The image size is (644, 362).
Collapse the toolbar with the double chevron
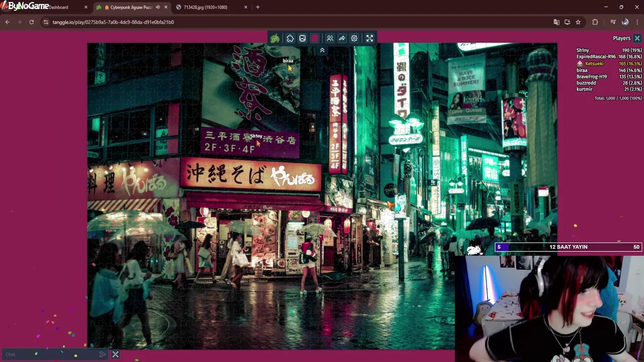pos(322,50)
